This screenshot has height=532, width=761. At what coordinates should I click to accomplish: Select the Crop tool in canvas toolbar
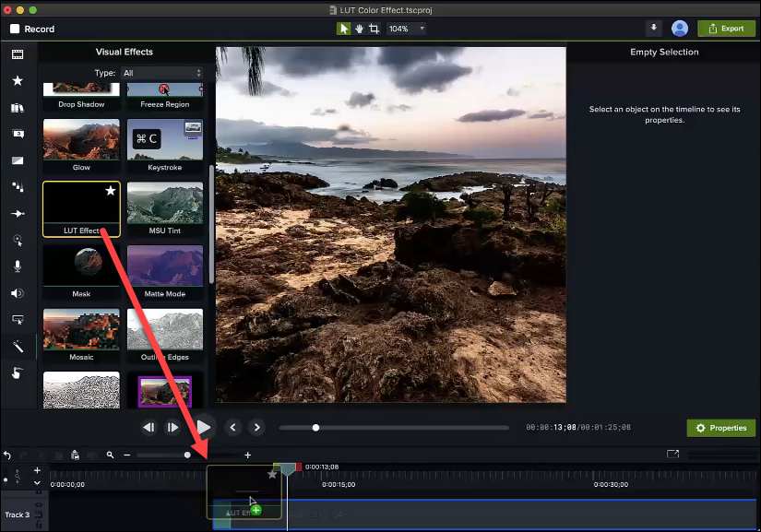(374, 29)
